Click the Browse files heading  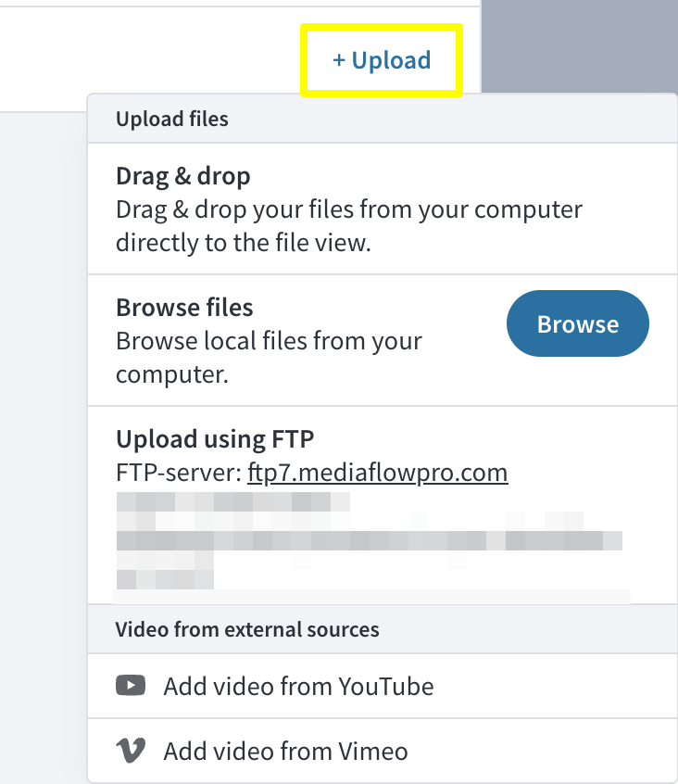click(x=184, y=308)
